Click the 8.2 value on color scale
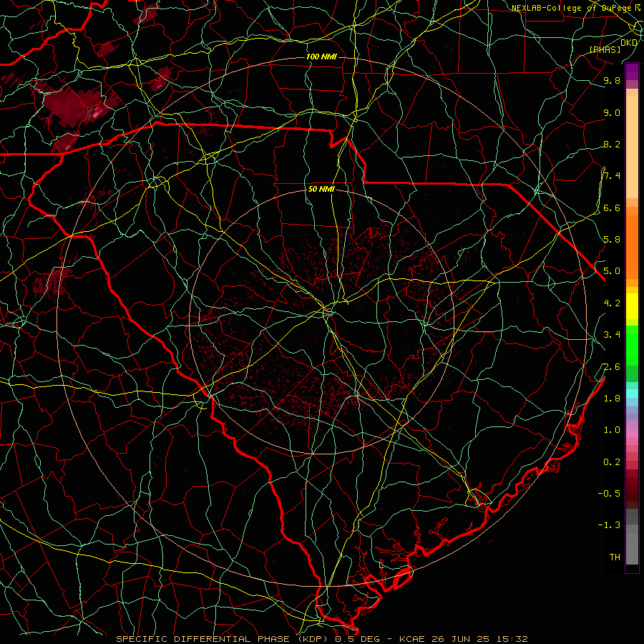Viewport: 644px width, 644px height. click(x=612, y=144)
